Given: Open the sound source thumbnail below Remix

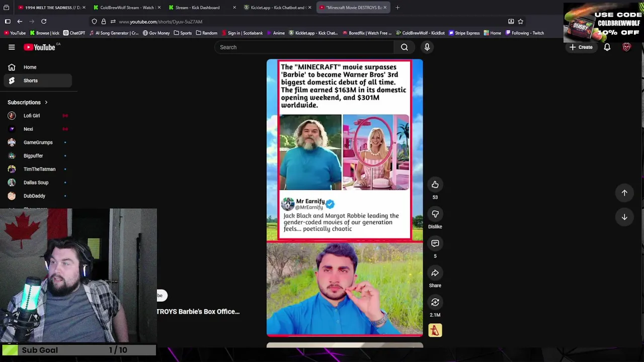Looking at the screenshot, I should point(435,330).
